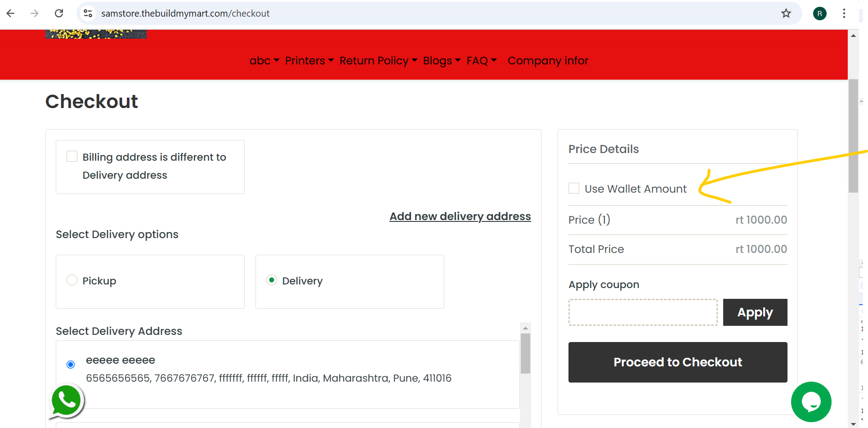
Task: Open the Blogs menu
Action: coord(442,61)
